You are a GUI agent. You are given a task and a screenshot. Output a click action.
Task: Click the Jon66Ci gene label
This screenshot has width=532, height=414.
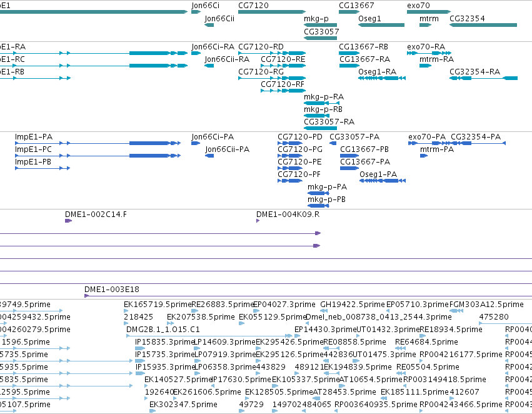coord(205,6)
